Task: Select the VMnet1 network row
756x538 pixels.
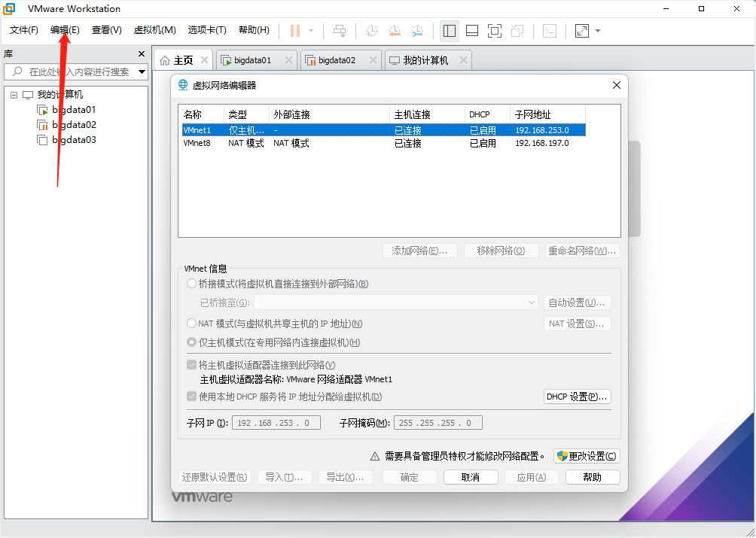Action: pyautogui.click(x=384, y=130)
